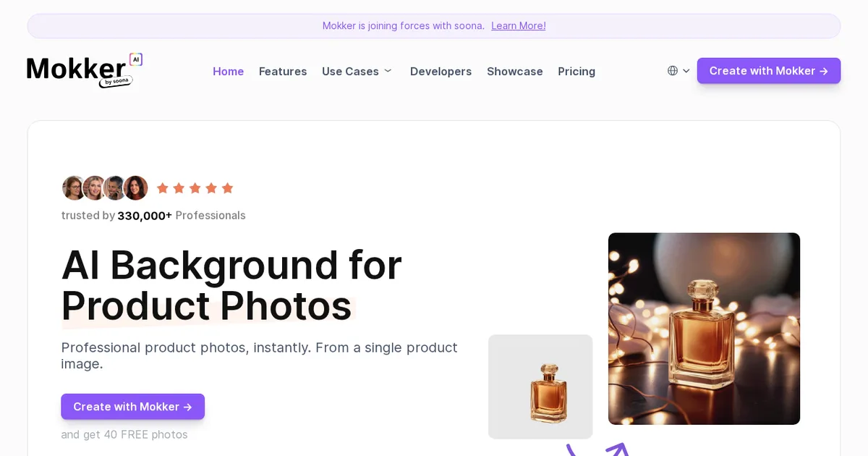View the Pricing page

pyautogui.click(x=576, y=72)
